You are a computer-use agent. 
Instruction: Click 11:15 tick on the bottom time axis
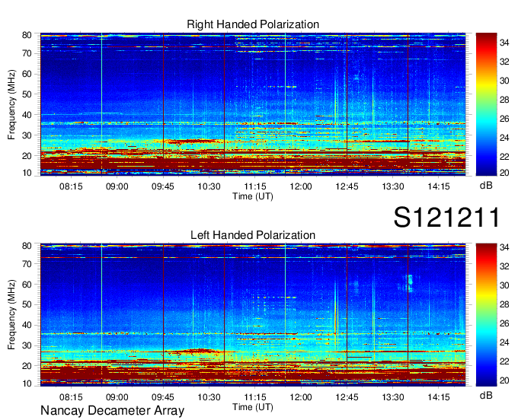[x=254, y=397]
